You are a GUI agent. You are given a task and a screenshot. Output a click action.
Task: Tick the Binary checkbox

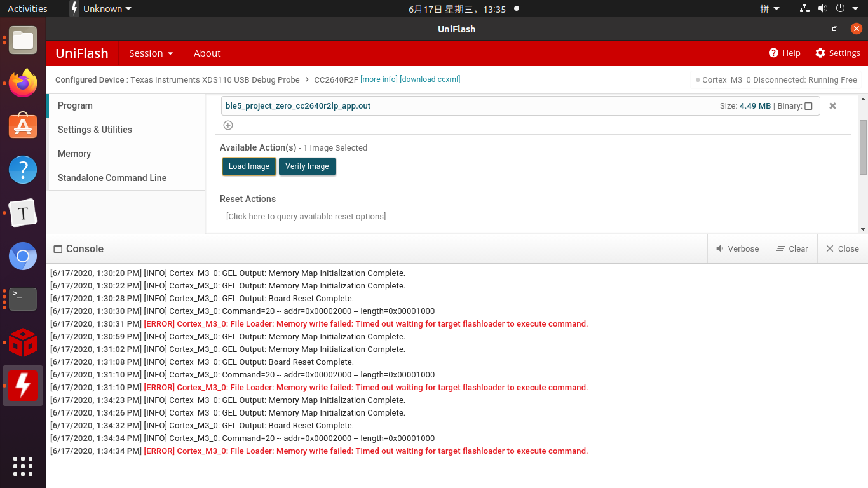[808, 106]
